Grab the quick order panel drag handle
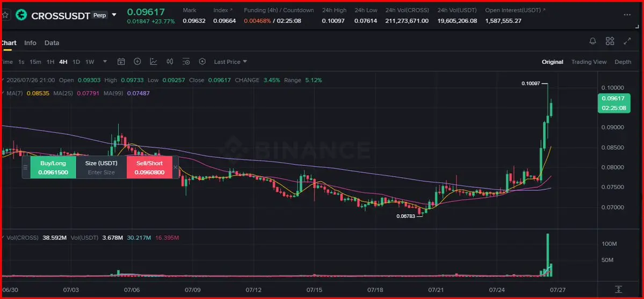Viewport: 644px width, 299px height. pyautogui.click(x=26, y=167)
